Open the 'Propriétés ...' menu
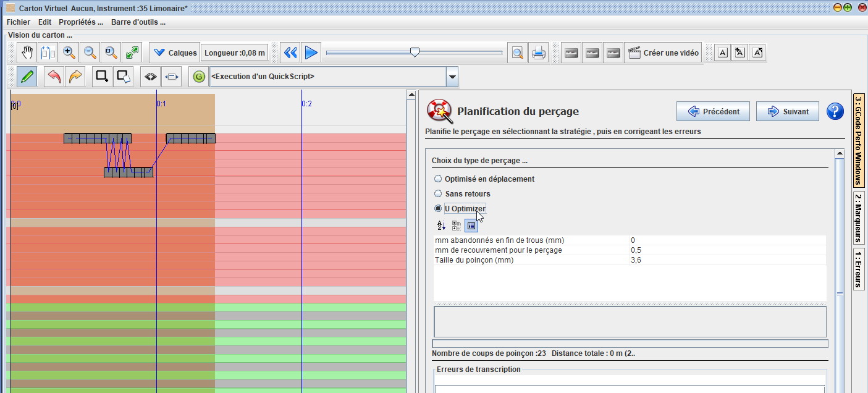 80,22
